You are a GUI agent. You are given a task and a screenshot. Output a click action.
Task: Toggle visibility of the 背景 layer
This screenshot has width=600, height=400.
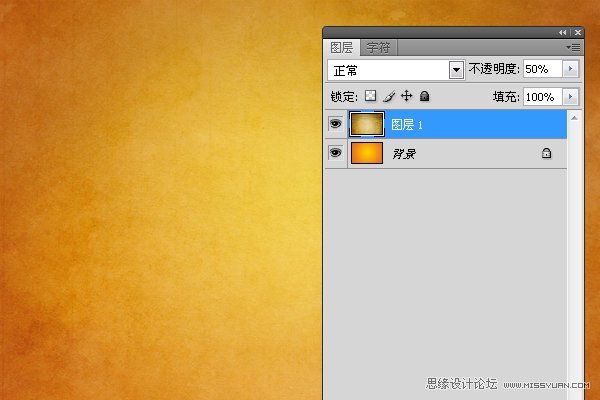pos(335,153)
